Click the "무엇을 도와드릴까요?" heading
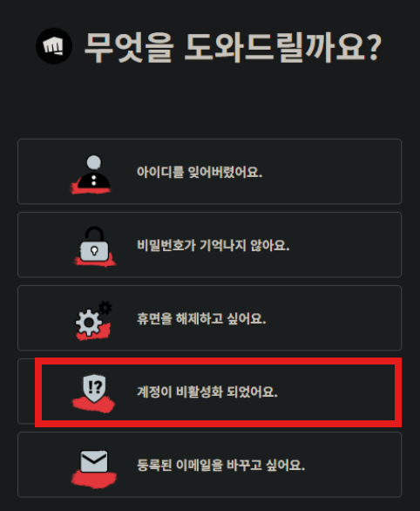The image size is (420, 511). pyautogui.click(x=234, y=46)
